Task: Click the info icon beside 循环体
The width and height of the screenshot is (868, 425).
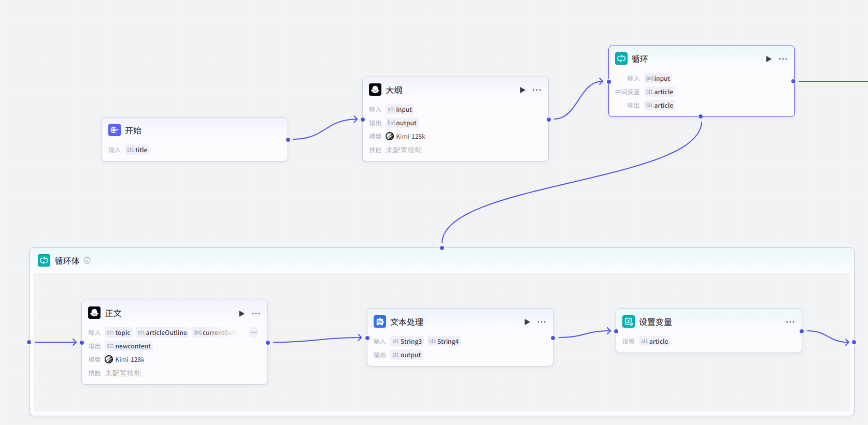Action: (87, 260)
